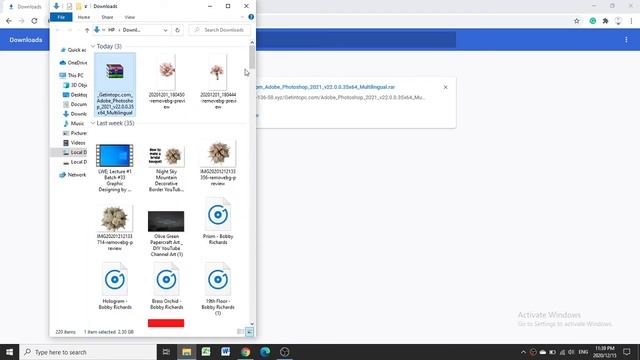The width and height of the screenshot is (640, 360).
Task: Select the LIVE Lecture #1 video file
Action: tap(115, 167)
